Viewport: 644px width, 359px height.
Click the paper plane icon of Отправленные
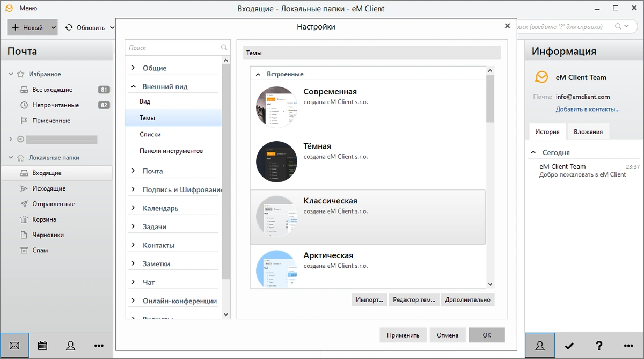pyautogui.click(x=24, y=204)
